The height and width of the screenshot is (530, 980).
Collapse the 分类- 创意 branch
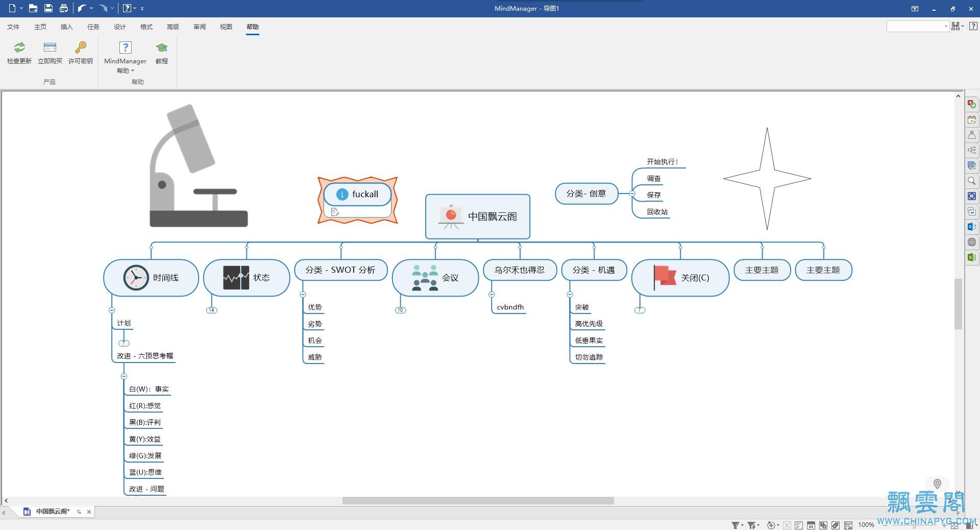pyautogui.click(x=632, y=194)
